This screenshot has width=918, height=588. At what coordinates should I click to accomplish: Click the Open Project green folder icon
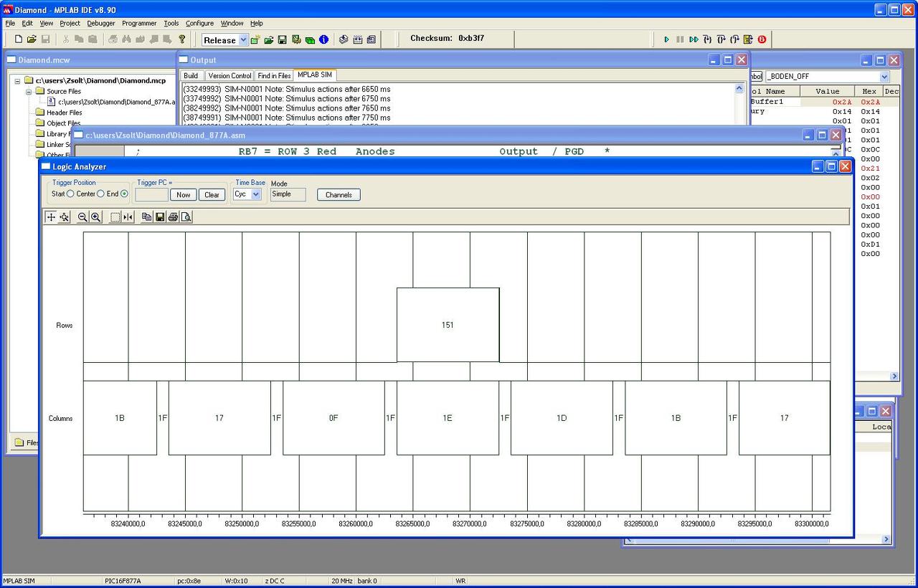click(269, 39)
